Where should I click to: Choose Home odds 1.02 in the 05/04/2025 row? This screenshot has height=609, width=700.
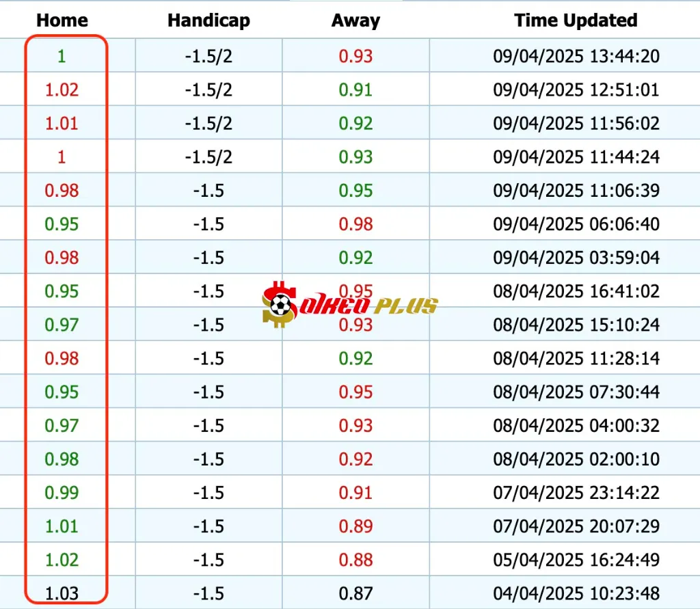62,560
